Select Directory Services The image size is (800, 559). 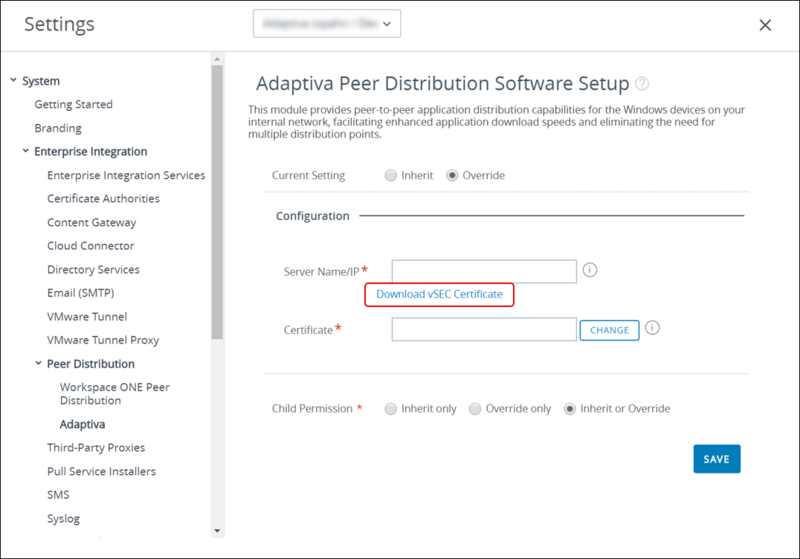[x=93, y=269]
